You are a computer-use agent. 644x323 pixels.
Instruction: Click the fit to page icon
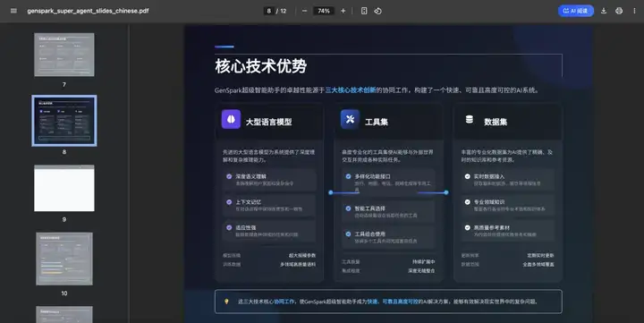pos(364,11)
